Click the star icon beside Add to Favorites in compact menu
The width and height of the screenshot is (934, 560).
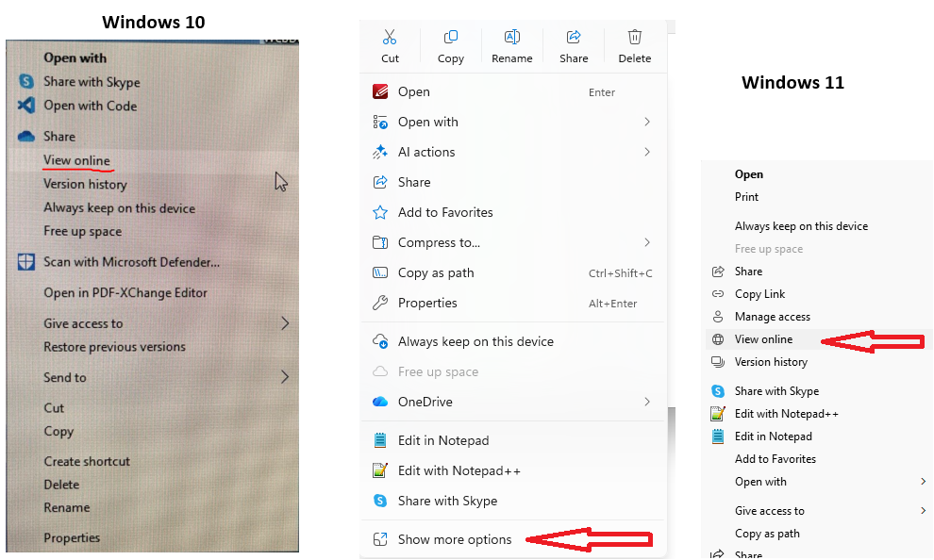coord(380,212)
